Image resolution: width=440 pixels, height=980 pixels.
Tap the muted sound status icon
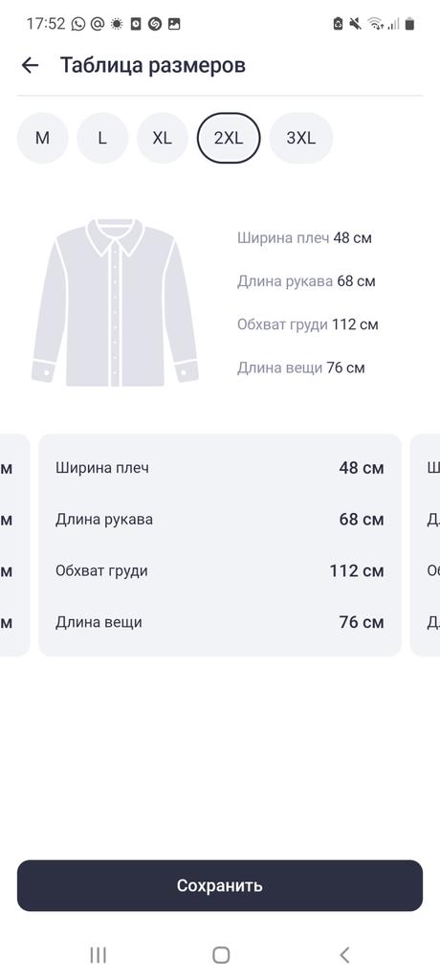point(356,24)
